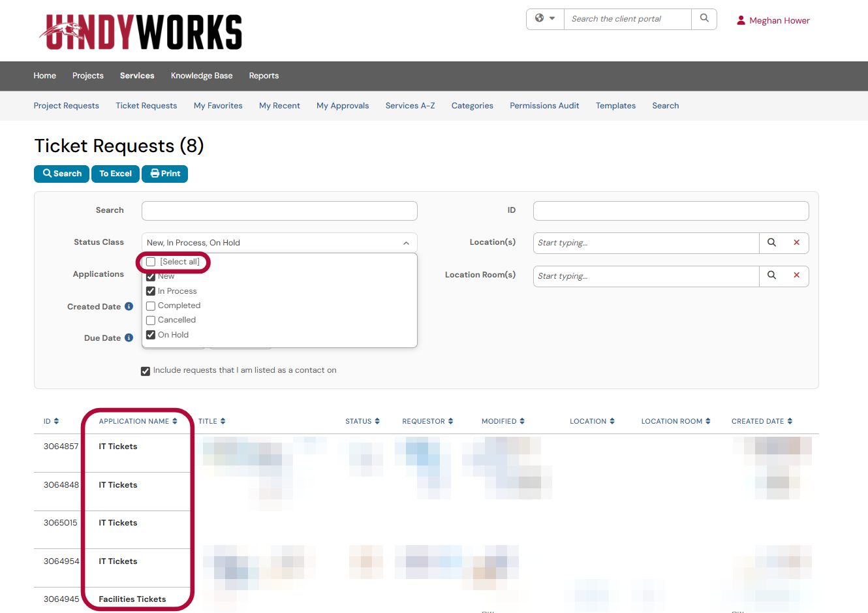Open the Categories tab
Screen dimensions: 868x613
pos(473,106)
